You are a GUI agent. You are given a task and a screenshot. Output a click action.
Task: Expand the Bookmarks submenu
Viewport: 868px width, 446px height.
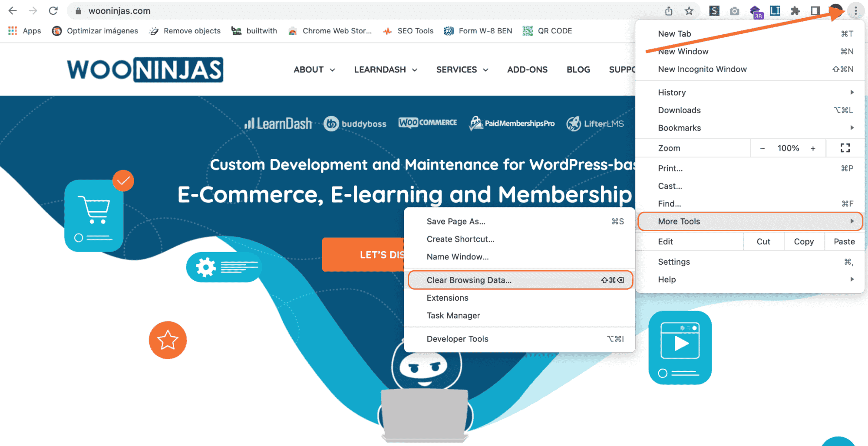tap(750, 128)
